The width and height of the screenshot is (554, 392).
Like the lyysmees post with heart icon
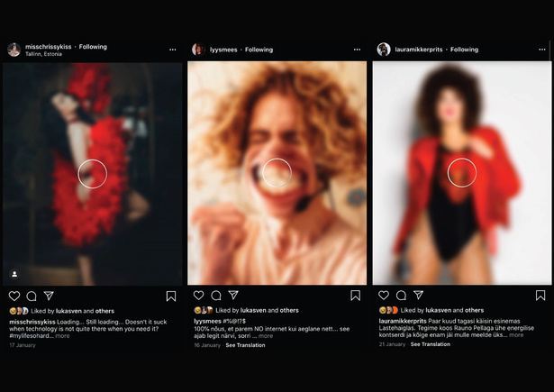tap(198, 296)
